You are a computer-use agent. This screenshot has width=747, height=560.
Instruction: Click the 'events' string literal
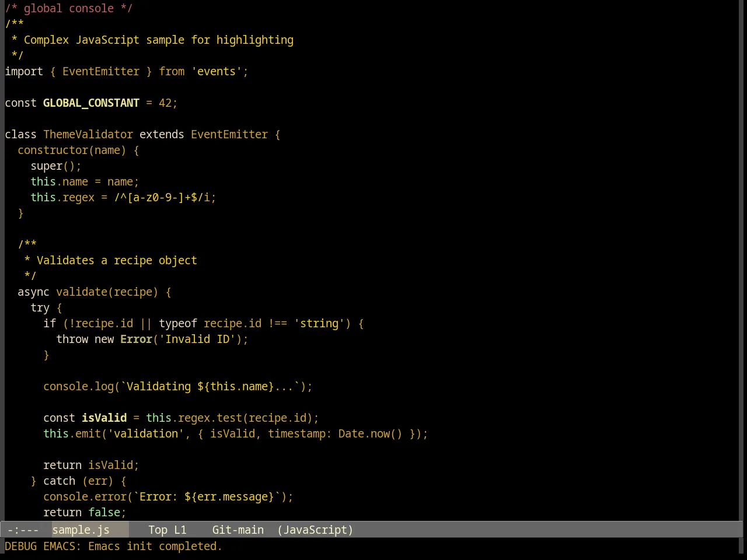[217, 71]
